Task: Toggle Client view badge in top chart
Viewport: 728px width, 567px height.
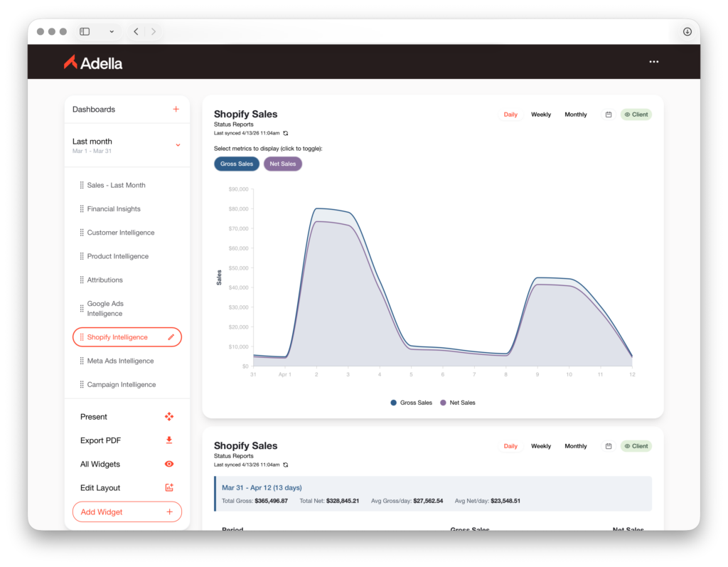Action: (x=636, y=115)
